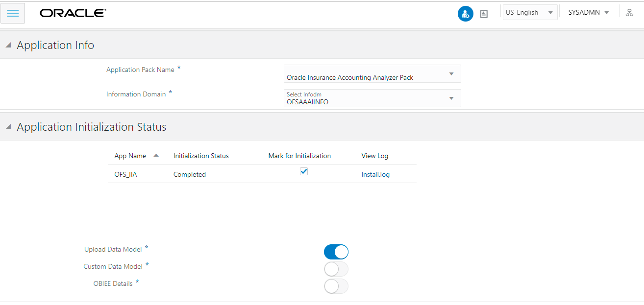Image resolution: width=644 pixels, height=305 pixels.
Task: Click the Upload Data Model label
Action: coord(113,249)
